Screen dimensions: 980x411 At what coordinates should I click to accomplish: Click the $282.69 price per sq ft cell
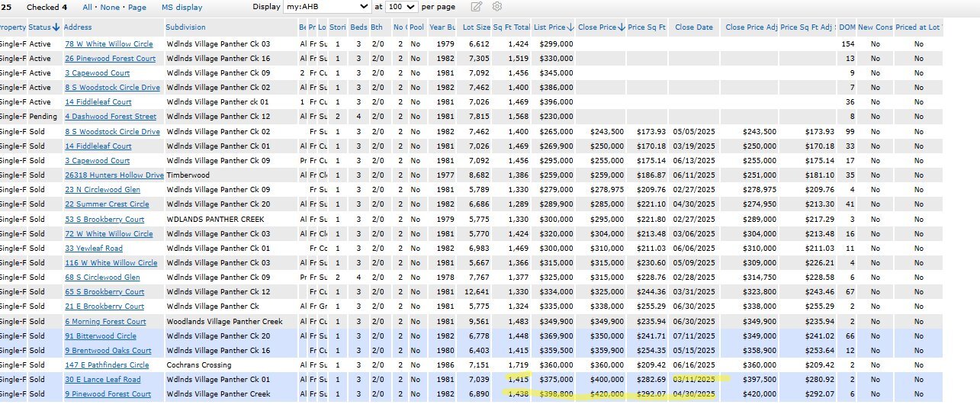[650, 380]
